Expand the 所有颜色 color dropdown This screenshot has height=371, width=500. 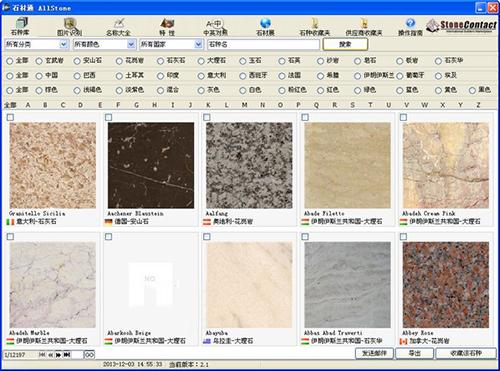point(131,44)
